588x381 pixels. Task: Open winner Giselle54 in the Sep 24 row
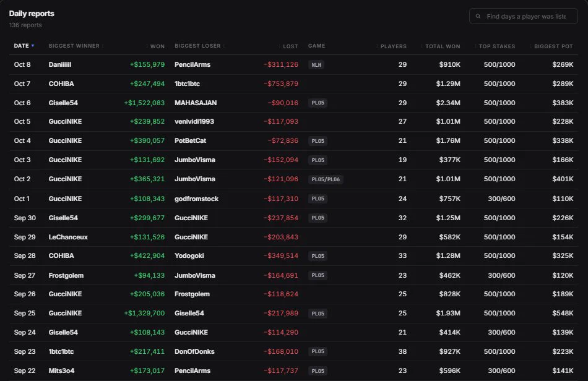[63, 332]
